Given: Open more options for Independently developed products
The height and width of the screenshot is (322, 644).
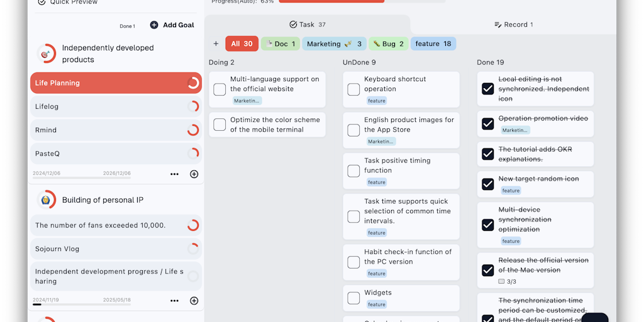Looking at the screenshot, I should [175, 174].
